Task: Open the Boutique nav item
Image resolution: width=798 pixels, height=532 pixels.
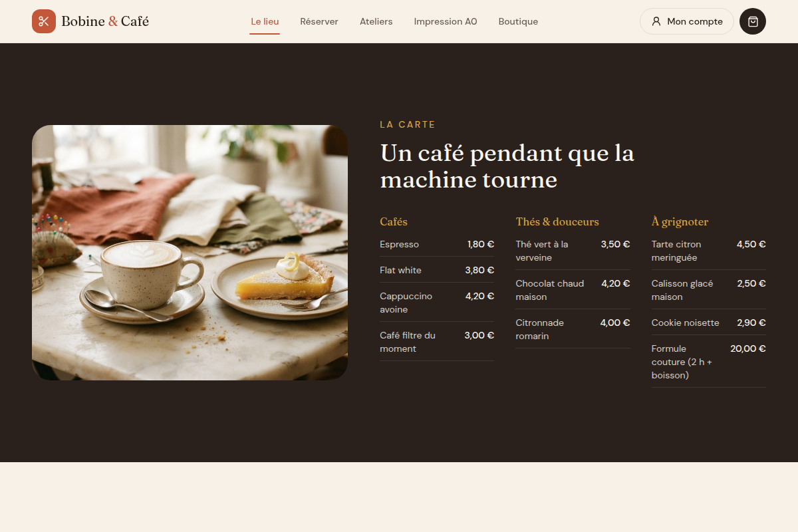Action: point(518,21)
